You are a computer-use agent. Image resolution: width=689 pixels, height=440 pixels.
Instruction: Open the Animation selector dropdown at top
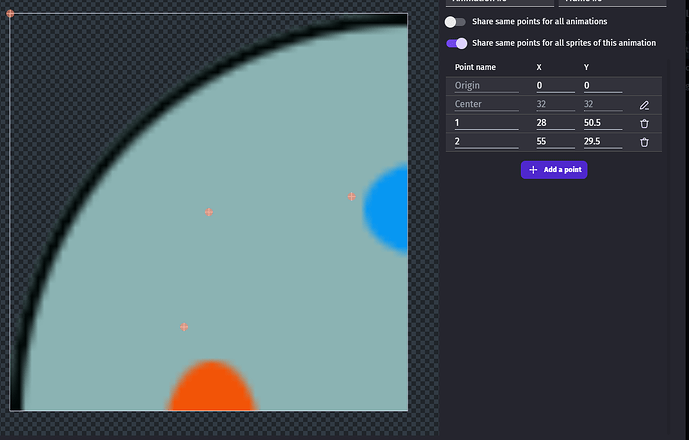(496, 3)
